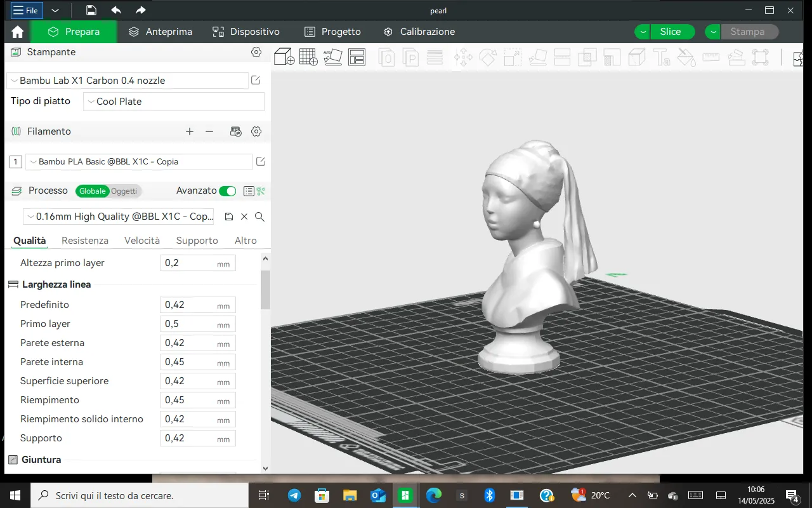The height and width of the screenshot is (508, 812).
Task: Open Filamento settings gear
Action: pyautogui.click(x=256, y=131)
